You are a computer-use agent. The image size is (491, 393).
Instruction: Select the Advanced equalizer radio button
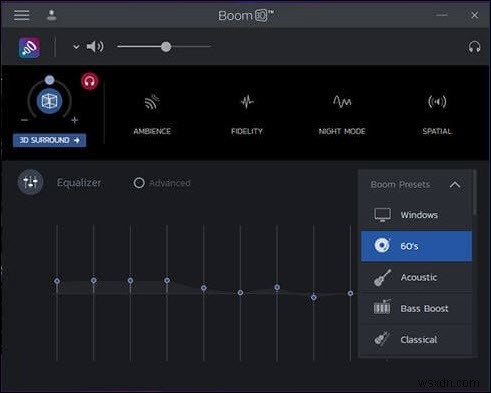click(139, 183)
